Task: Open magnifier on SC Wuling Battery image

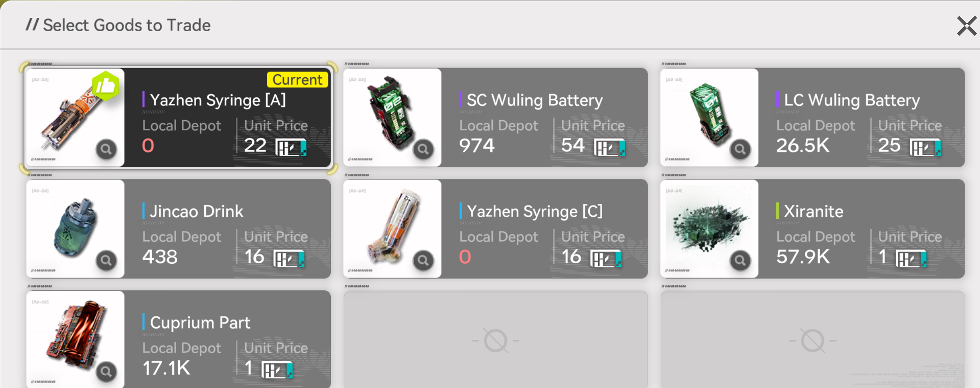Action: click(423, 149)
